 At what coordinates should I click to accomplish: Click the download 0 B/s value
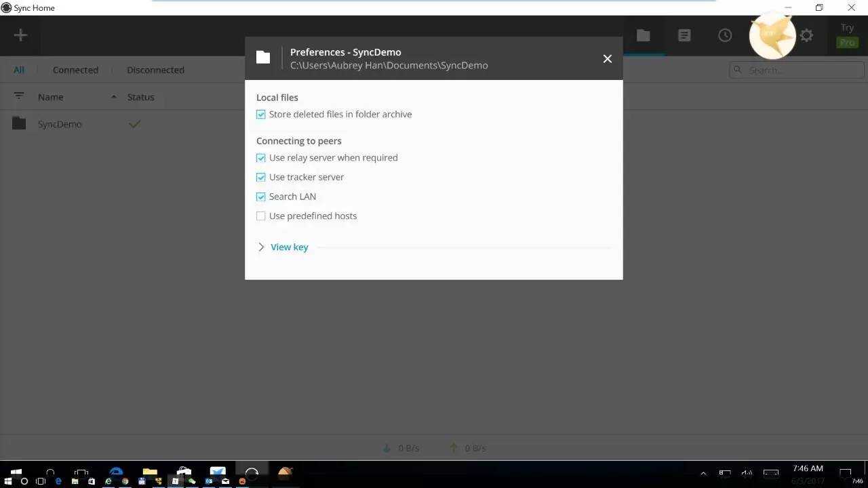(x=409, y=448)
